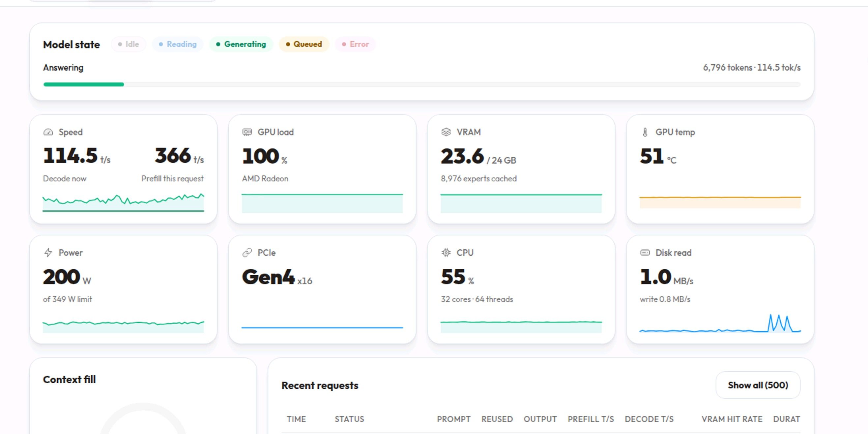Select the Queued state pill
This screenshot has width=868, height=434.
pos(304,44)
